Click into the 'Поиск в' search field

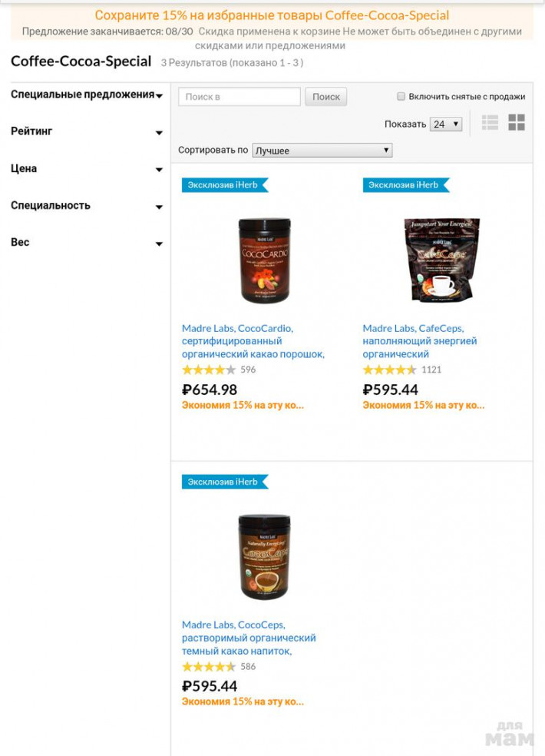239,97
